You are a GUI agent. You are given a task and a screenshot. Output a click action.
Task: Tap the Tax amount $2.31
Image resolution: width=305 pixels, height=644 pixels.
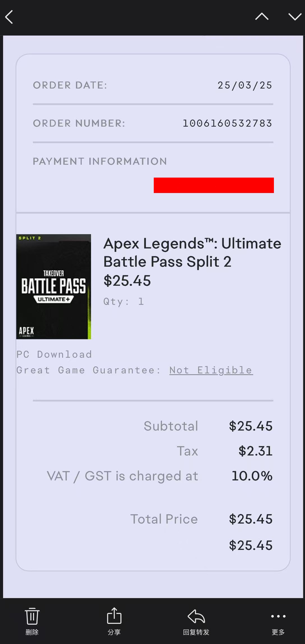[255, 451]
